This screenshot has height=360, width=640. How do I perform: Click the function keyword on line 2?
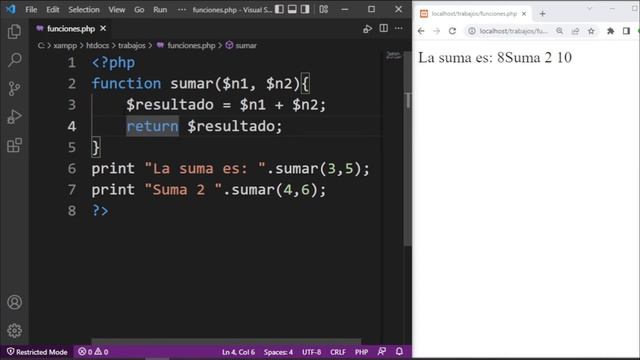coord(126,84)
